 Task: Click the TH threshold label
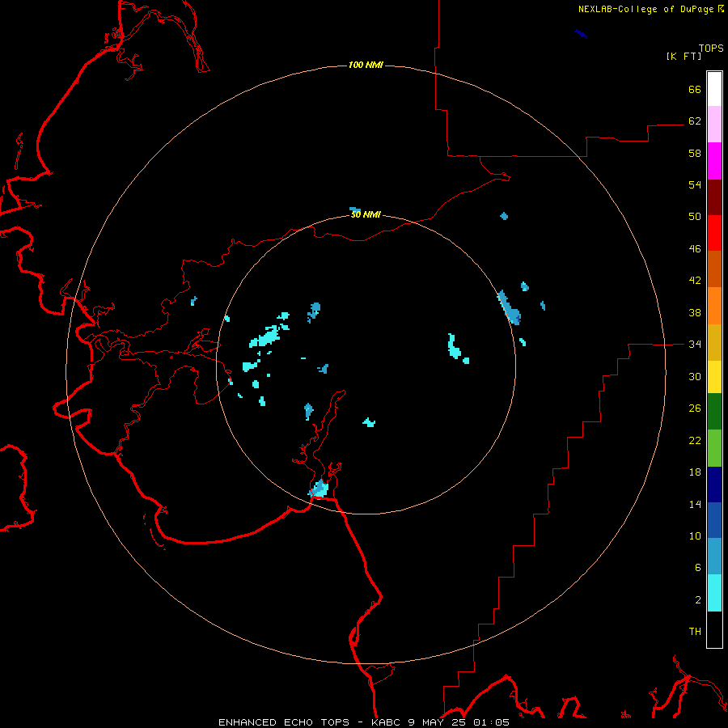tap(695, 632)
